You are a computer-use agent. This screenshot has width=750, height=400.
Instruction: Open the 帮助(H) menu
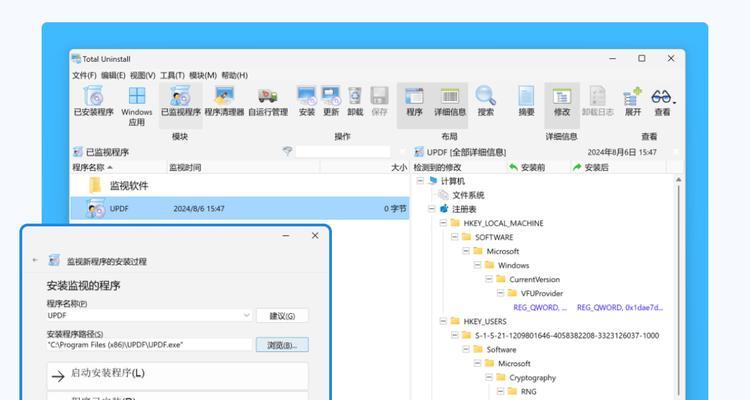click(x=234, y=75)
